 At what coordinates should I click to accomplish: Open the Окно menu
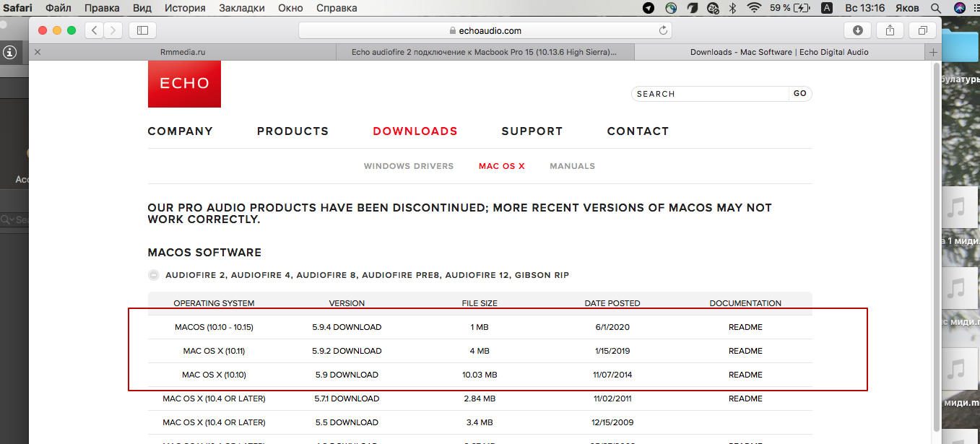[x=292, y=8]
